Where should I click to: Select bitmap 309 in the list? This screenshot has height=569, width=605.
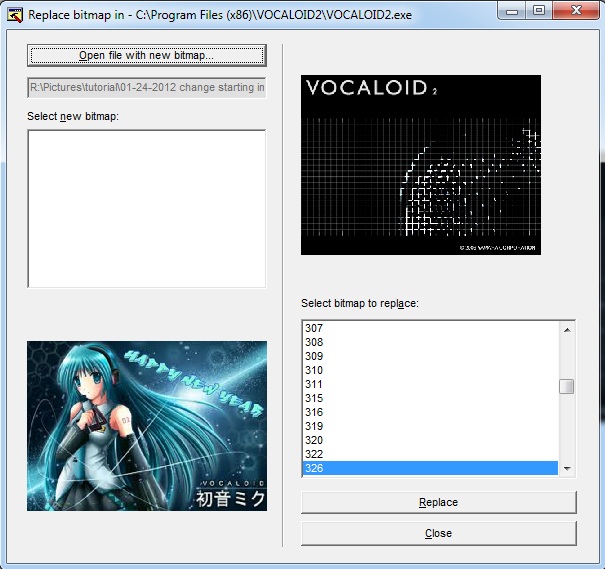coord(430,356)
